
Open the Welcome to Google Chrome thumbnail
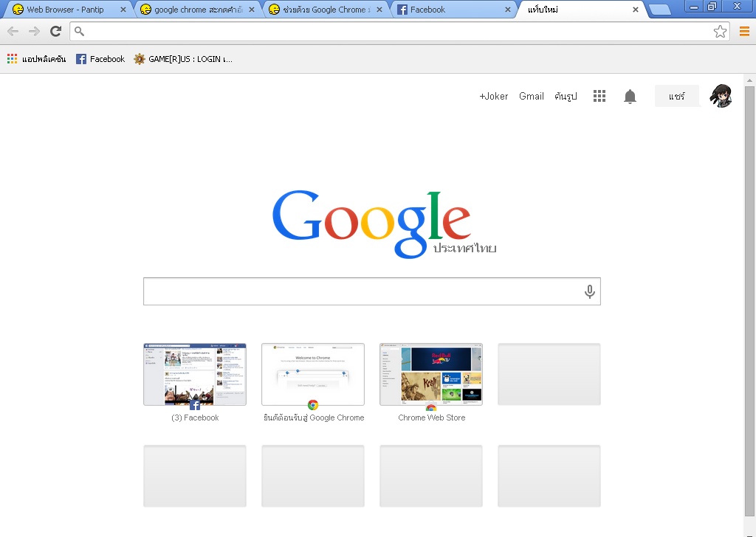313,375
